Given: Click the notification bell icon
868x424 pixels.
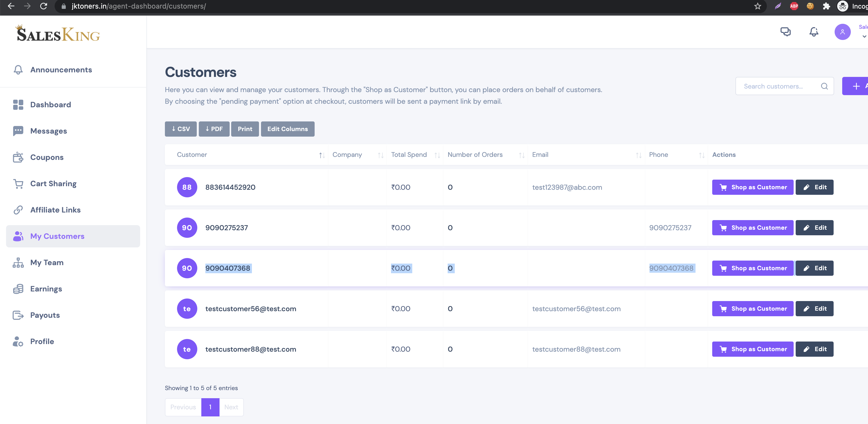Looking at the screenshot, I should click(x=814, y=32).
